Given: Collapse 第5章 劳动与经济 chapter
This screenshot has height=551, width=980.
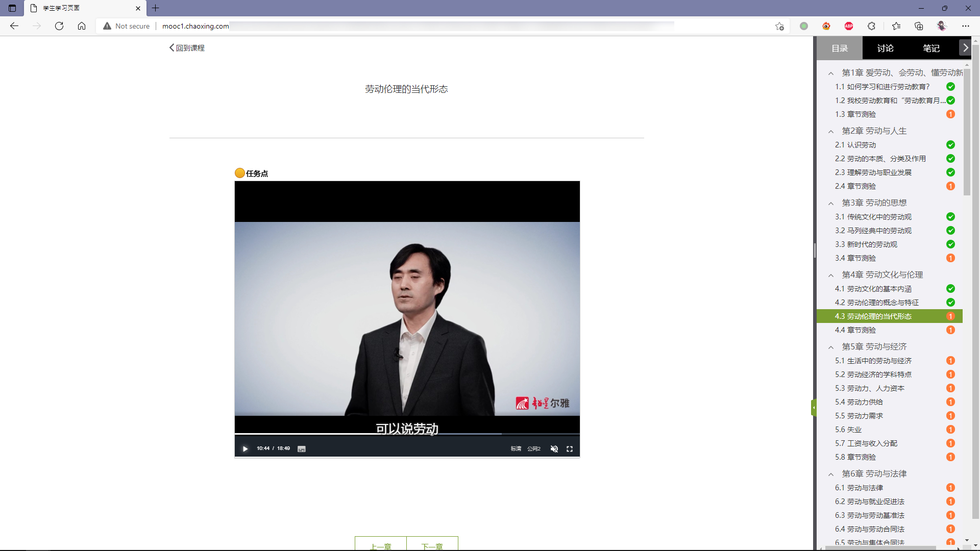Looking at the screenshot, I should pos(831,347).
